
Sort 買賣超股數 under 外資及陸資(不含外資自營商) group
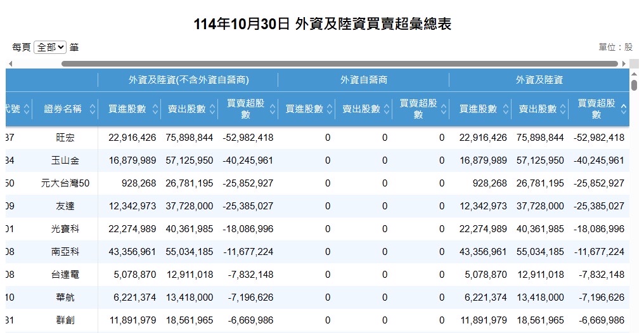click(273, 109)
